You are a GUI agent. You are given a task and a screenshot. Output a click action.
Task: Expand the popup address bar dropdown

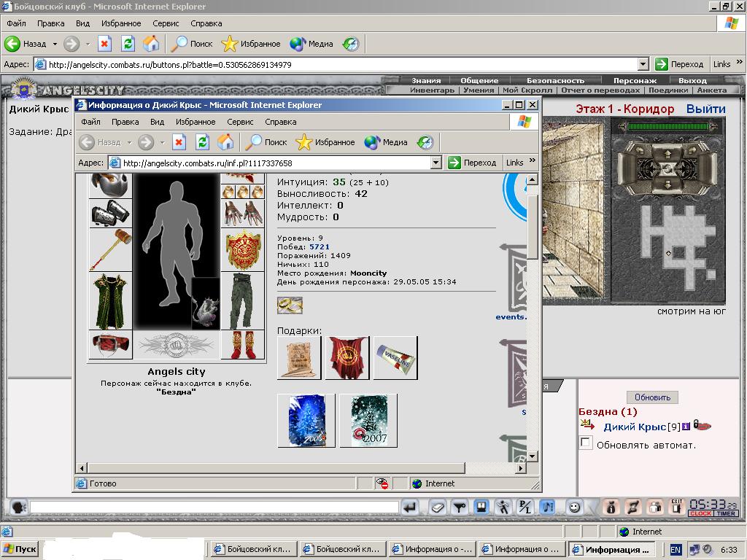(x=436, y=163)
